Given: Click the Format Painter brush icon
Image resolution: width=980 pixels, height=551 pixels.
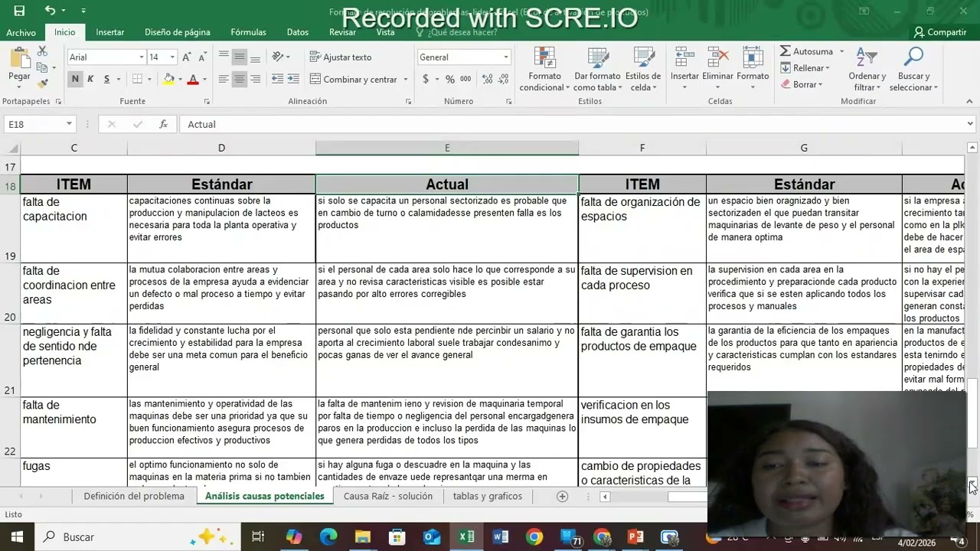Looking at the screenshot, I should coord(42,83).
